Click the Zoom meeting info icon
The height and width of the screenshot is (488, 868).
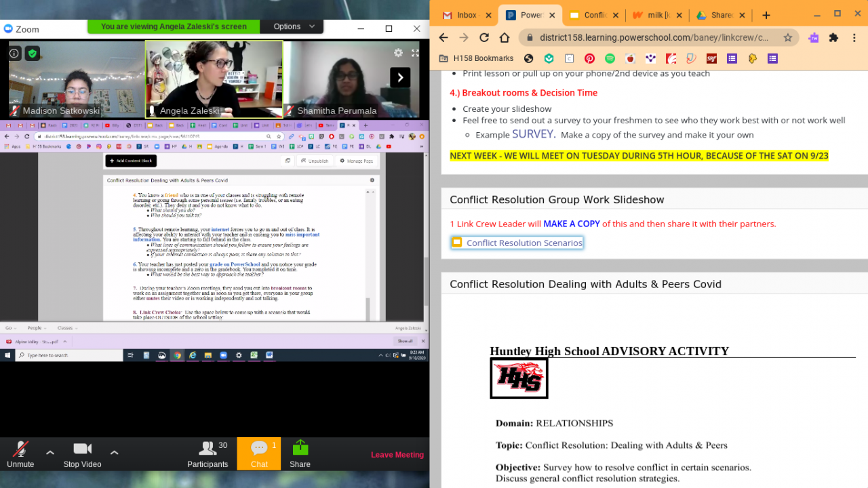(x=14, y=53)
